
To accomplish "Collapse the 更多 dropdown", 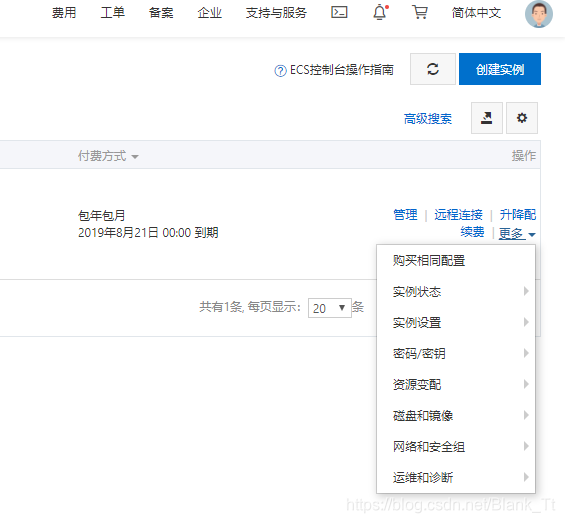I will pos(517,234).
